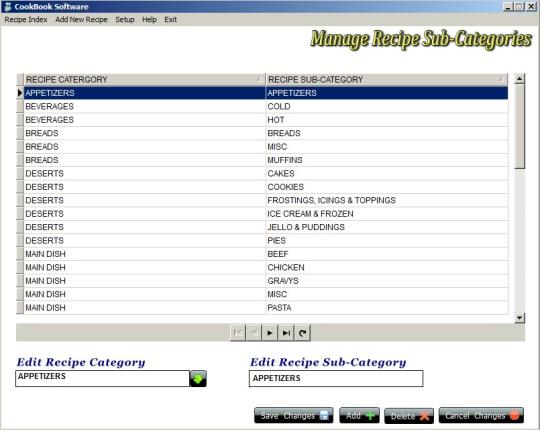Select the CAKES sub-category cell
Viewport: 540px width, 430px height.
(x=387, y=174)
